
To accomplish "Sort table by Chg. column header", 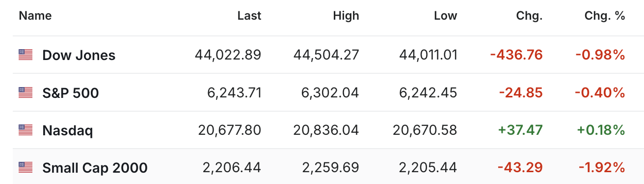I will pyautogui.click(x=530, y=16).
